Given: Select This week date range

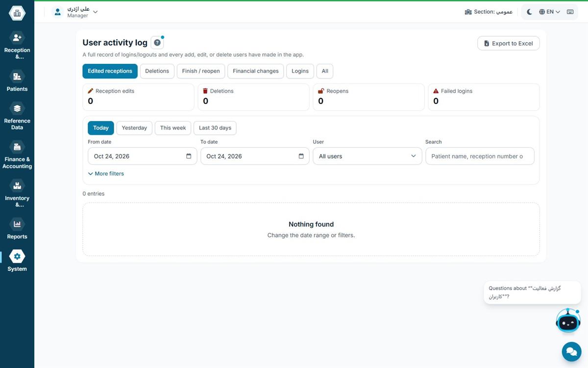Looking at the screenshot, I should (x=173, y=128).
